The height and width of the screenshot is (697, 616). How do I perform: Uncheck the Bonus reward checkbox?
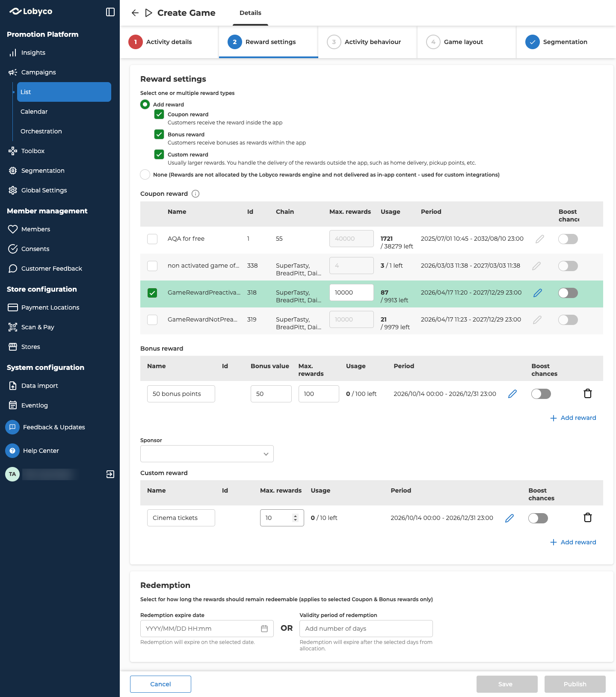[x=159, y=134]
